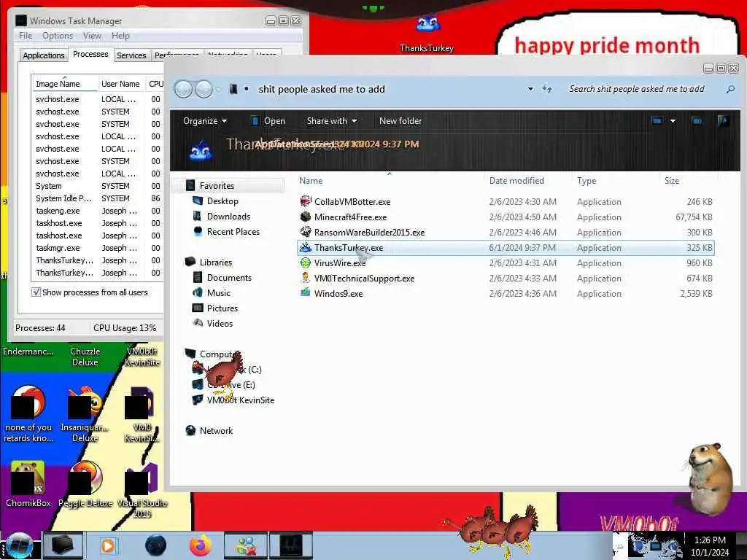Open Task Manager File menu

pos(26,36)
